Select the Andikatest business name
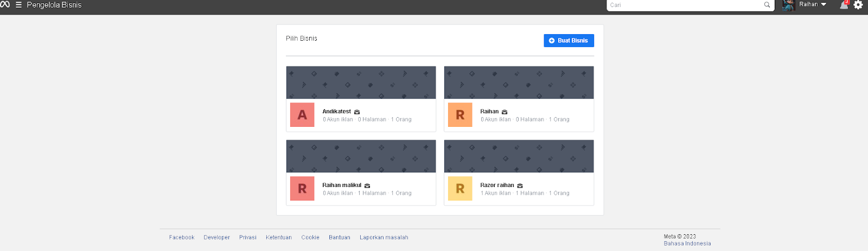 click(x=337, y=112)
